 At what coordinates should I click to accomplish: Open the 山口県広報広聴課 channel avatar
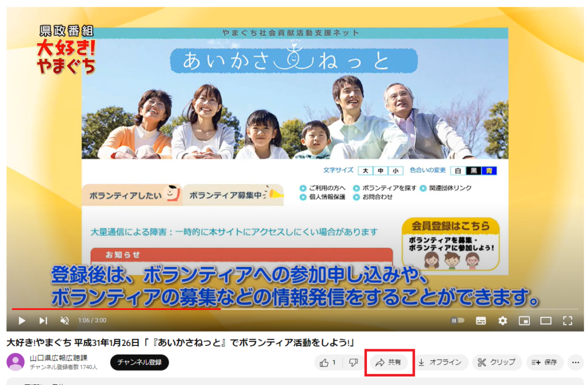[16, 361]
